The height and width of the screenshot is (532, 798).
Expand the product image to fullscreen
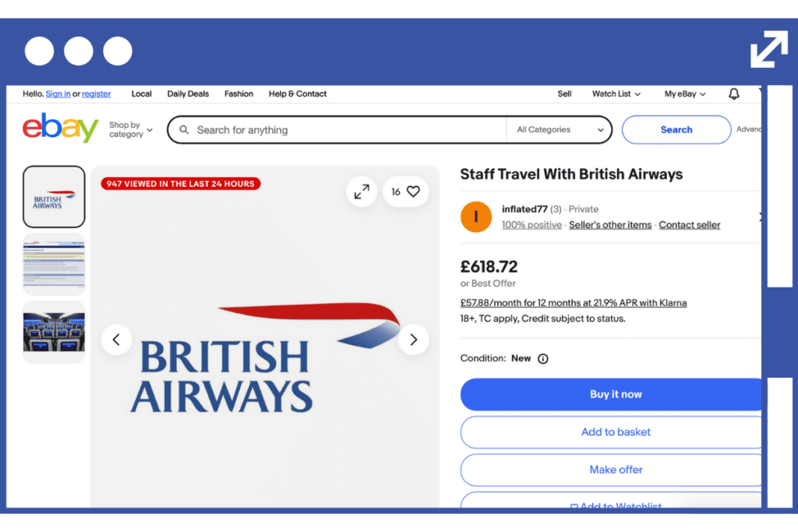point(362,192)
